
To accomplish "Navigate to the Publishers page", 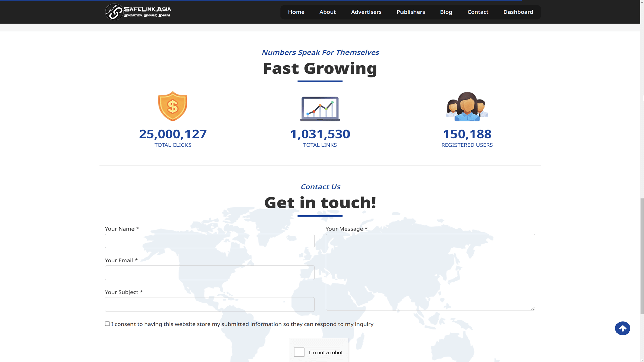I will pyautogui.click(x=411, y=12).
